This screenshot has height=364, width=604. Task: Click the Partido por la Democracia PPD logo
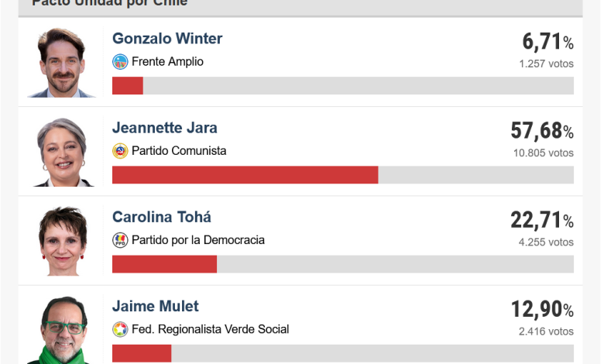[x=120, y=240]
